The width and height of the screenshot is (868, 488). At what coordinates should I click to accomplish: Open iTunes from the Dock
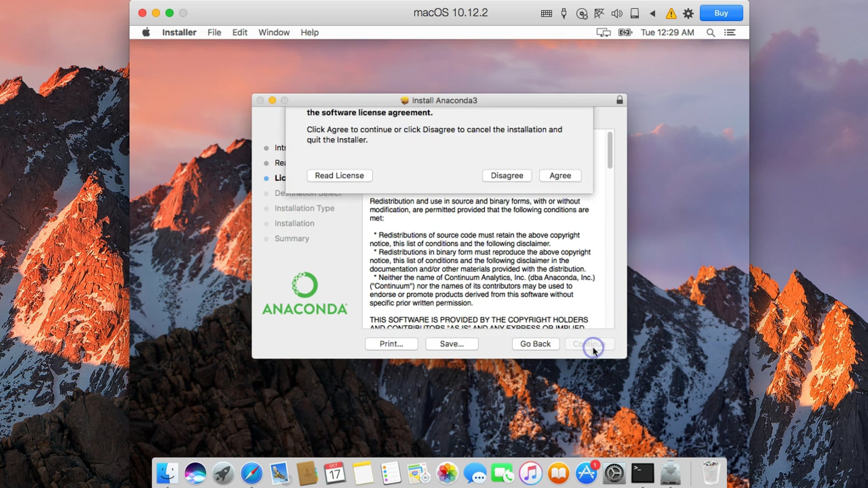tap(531, 474)
